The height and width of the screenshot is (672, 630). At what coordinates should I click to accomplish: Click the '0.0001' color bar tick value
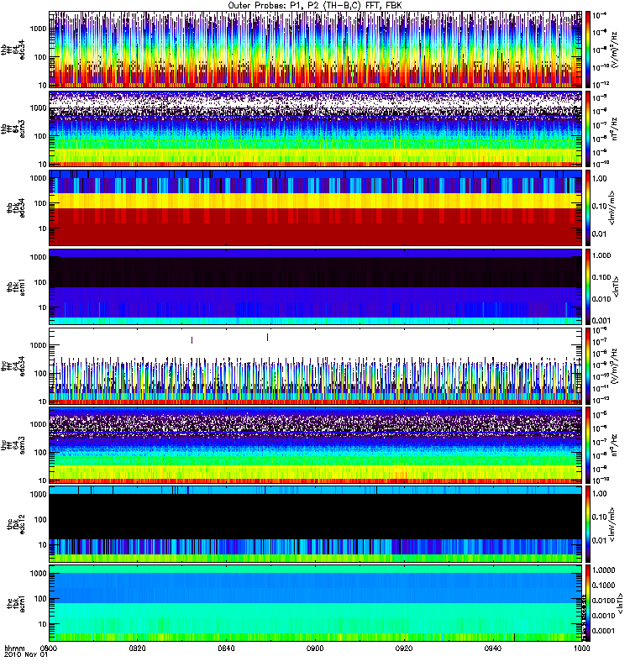pos(603,631)
